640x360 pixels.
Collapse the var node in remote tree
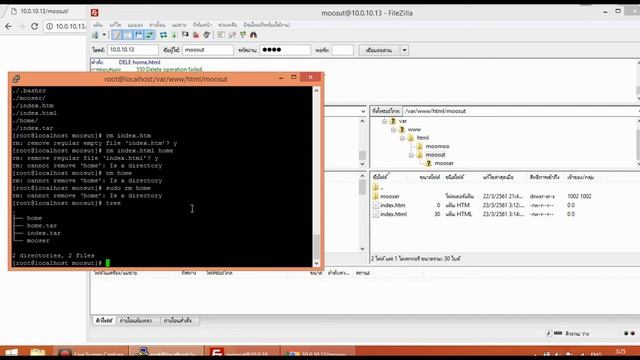click(384, 121)
